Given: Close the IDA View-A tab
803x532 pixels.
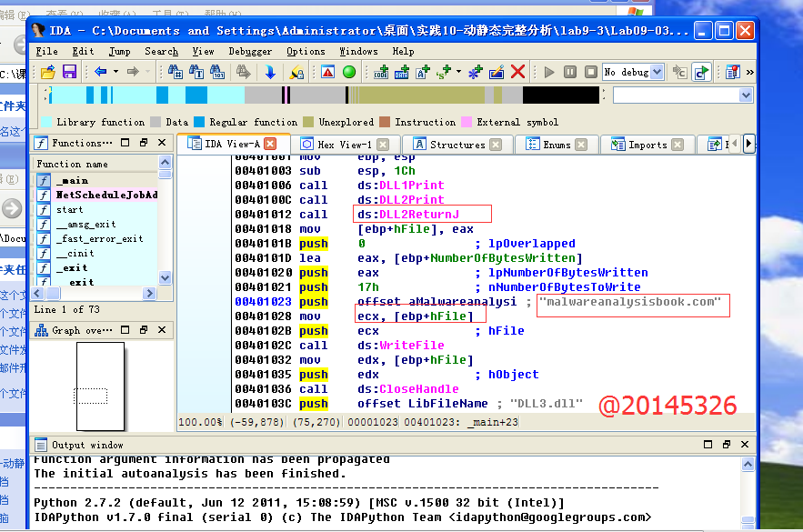Looking at the screenshot, I should 270,145.
